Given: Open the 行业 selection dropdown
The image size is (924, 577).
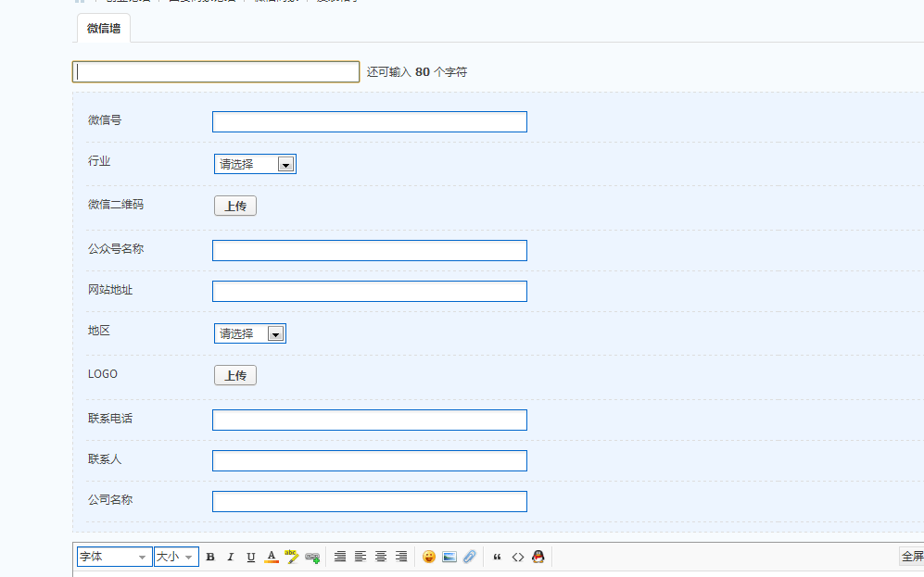Looking at the screenshot, I should [x=255, y=163].
